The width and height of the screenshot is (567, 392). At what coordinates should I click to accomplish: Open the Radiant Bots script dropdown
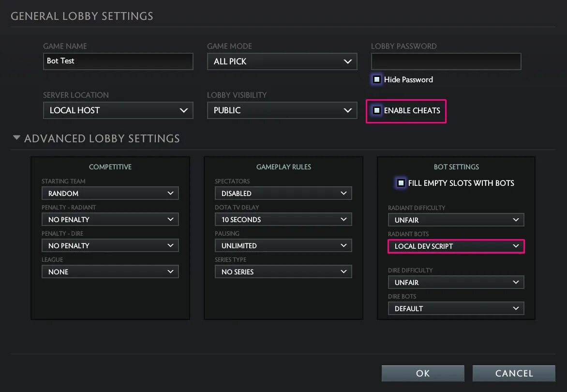tap(456, 246)
